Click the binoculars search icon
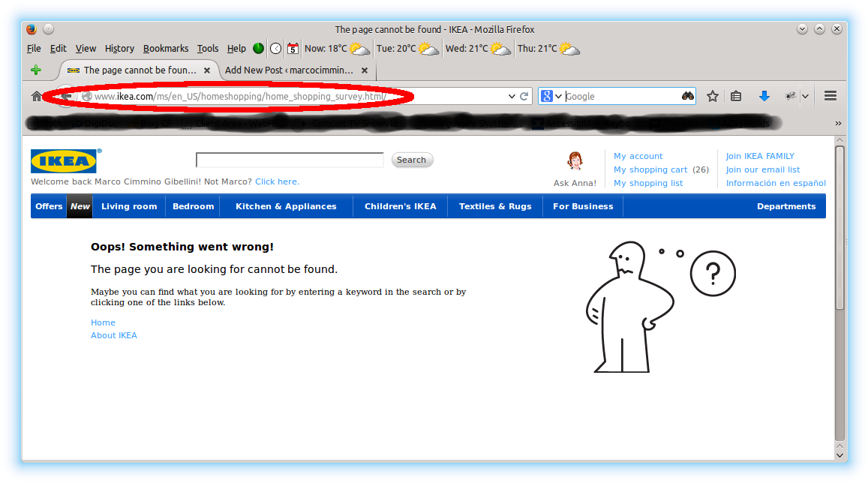868x483 pixels. (687, 96)
